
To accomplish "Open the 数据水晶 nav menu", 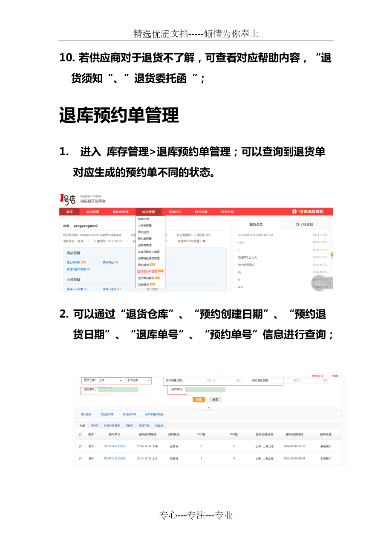I will [x=227, y=212].
